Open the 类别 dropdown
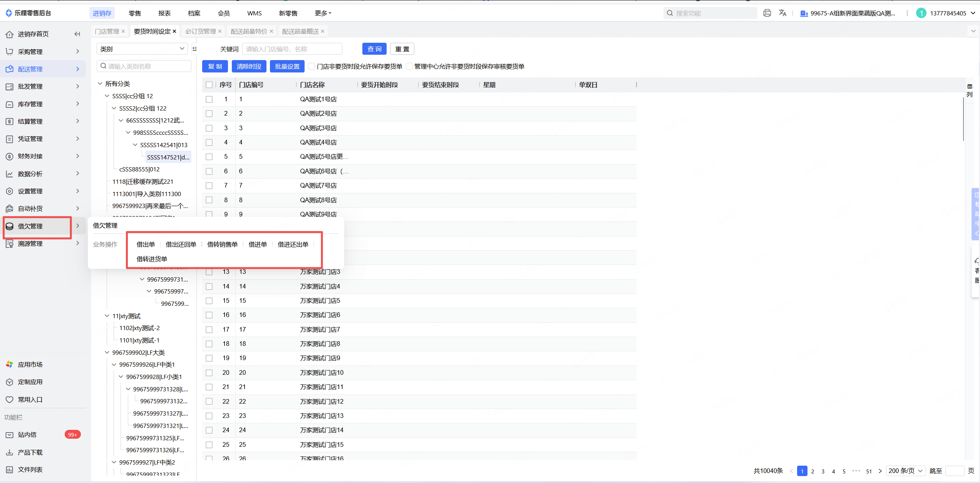980x483 pixels. click(x=142, y=49)
